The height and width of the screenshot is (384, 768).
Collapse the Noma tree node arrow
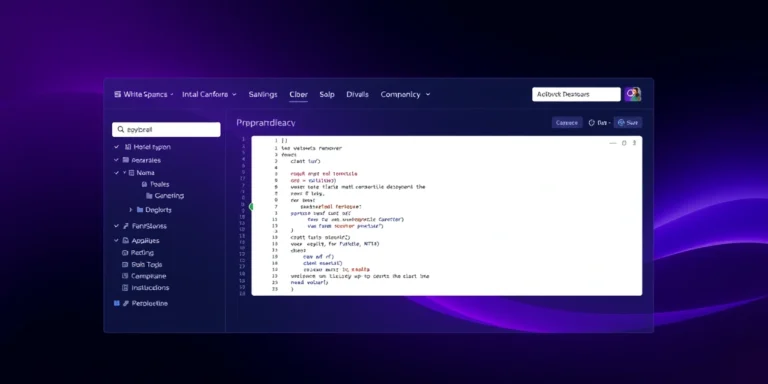(124, 173)
